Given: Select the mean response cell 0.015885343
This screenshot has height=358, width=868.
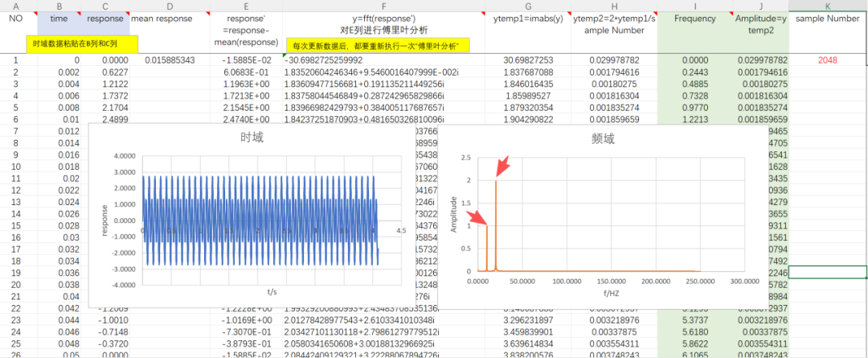Looking at the screenshot, I should pos(170,60).
